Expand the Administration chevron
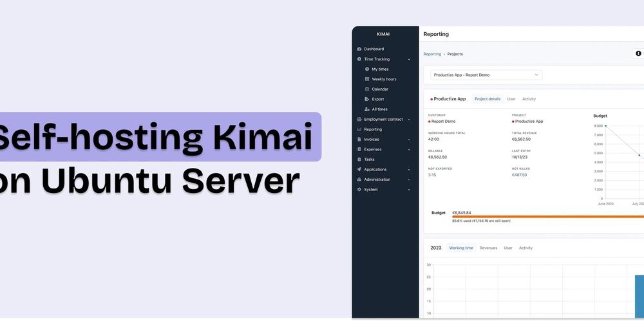Image resolution: width=644 pixels, height=321 pixels. [409, 179]
